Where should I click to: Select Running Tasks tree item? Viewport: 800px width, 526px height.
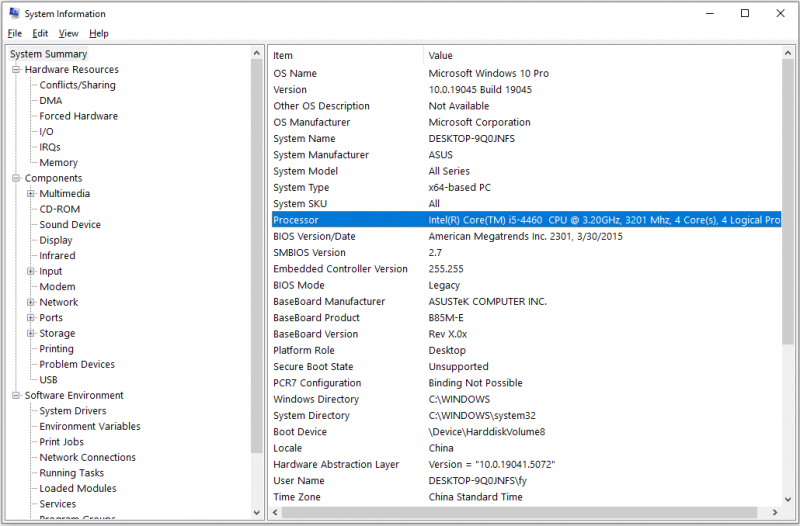tap(71, 473)
